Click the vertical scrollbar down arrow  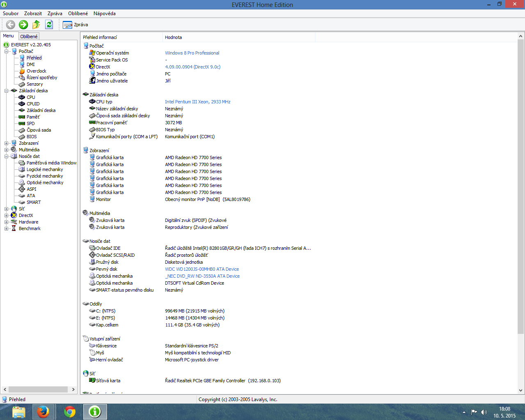[520, 390]
